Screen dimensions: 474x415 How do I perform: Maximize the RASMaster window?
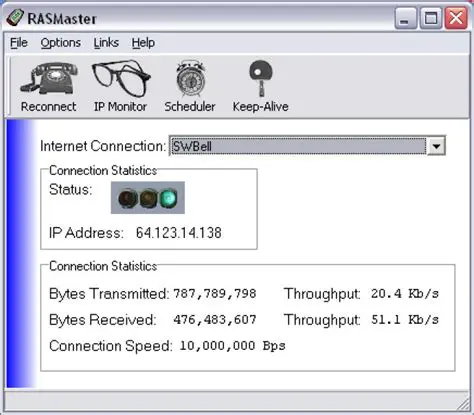pos(431,18)
